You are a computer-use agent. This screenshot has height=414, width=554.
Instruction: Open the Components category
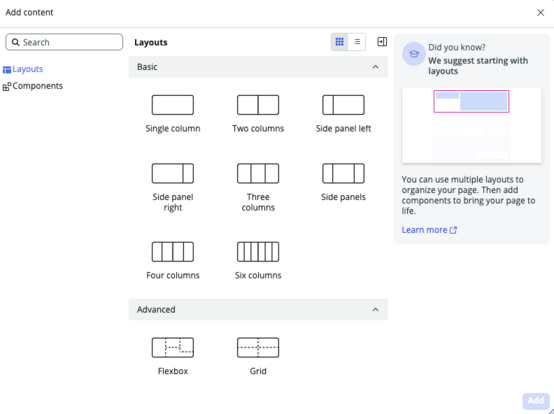[33, 86]
